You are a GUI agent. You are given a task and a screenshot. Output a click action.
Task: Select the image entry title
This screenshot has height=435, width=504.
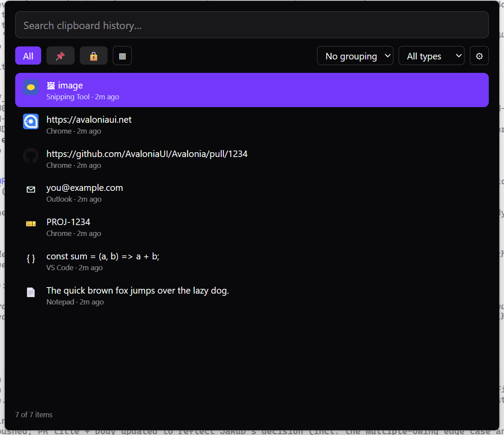pyautogui.click(x=65, y=85)
